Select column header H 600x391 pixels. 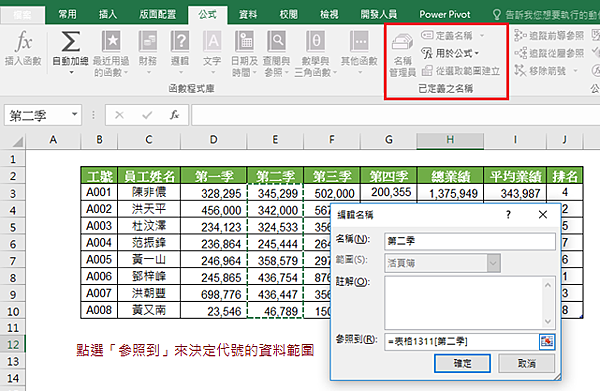click(450, 140)
